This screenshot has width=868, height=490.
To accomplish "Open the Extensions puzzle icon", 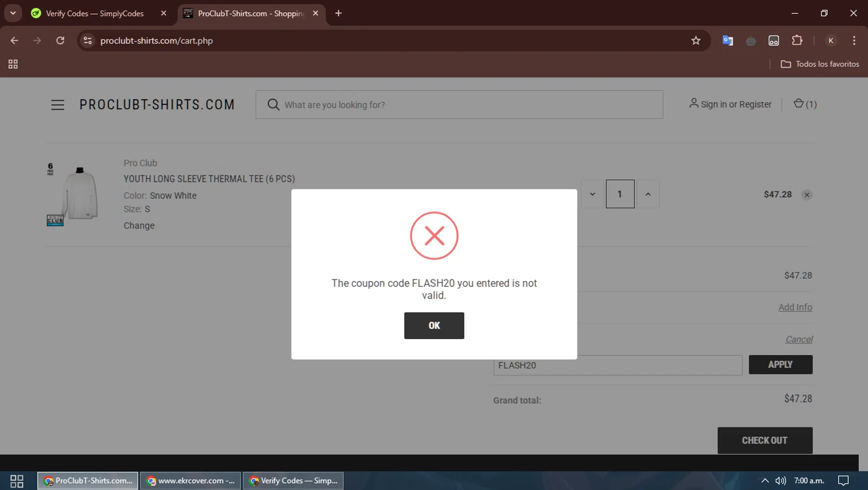I will [x=797, y=40].
